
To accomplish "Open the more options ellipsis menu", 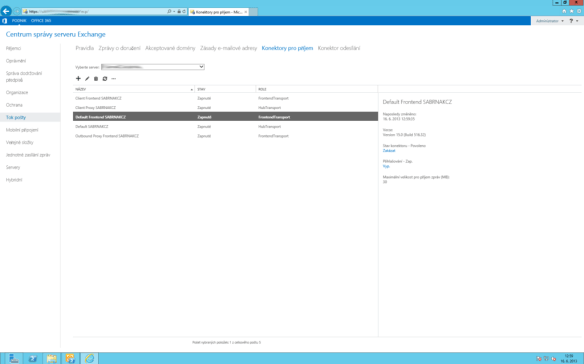I will pyautogui.click(x=114, y=79).
